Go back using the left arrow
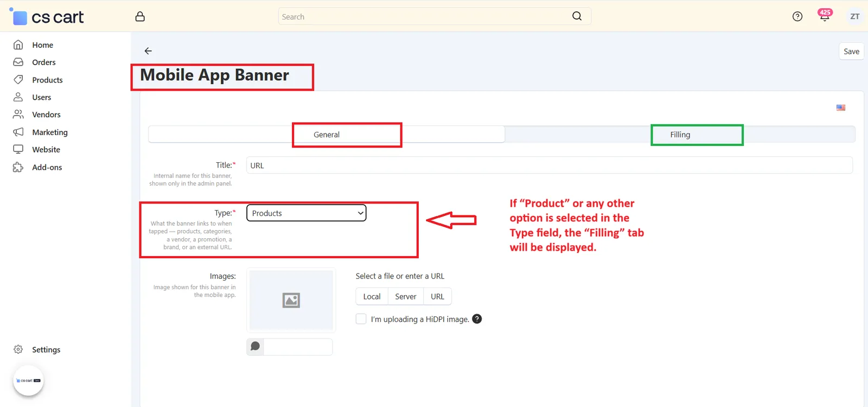Screen dimensions: 868x407 coord(148,51)
